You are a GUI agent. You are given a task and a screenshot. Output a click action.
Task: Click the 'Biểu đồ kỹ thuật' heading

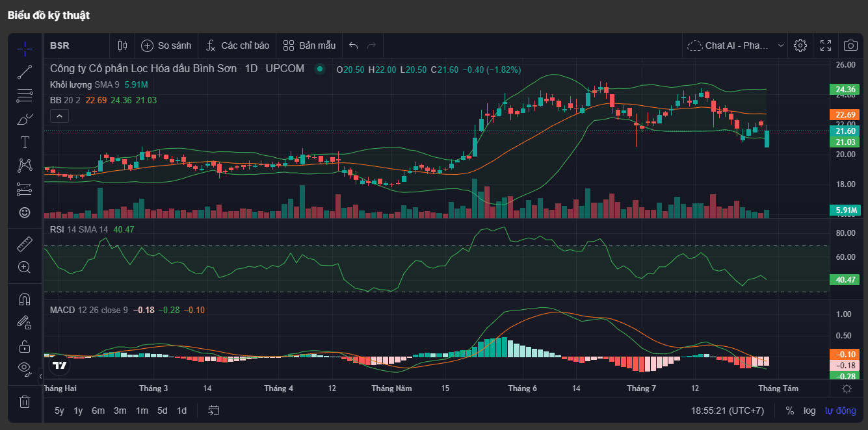pyautogui.click(x=49, y=15)
